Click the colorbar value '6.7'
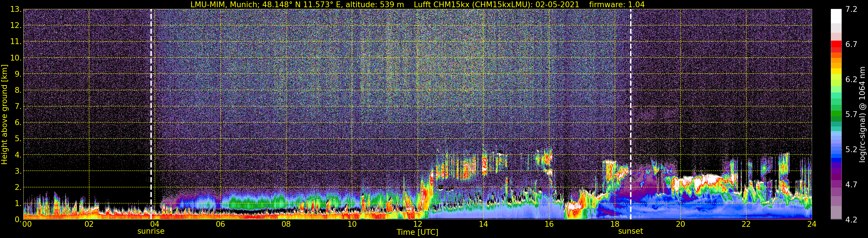Image resolution: width=868 pixels, height=238 pixels. [x=851, y=44]
